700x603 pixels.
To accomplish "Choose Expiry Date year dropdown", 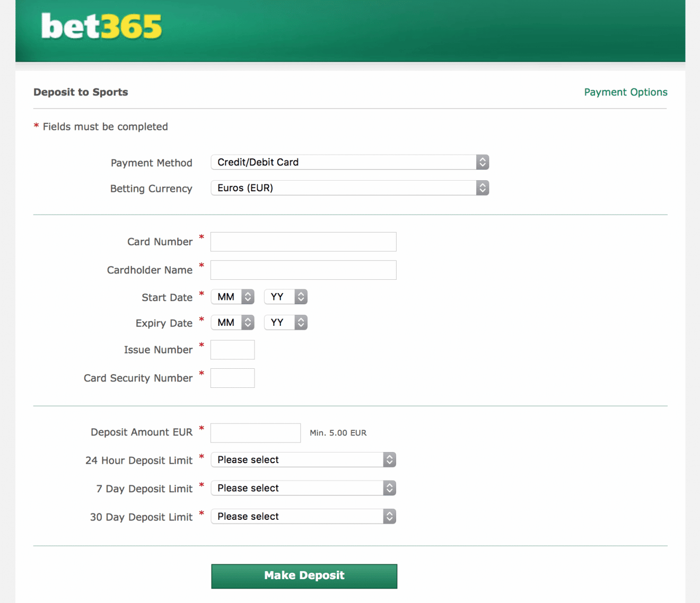I will [x=285, y=323].
